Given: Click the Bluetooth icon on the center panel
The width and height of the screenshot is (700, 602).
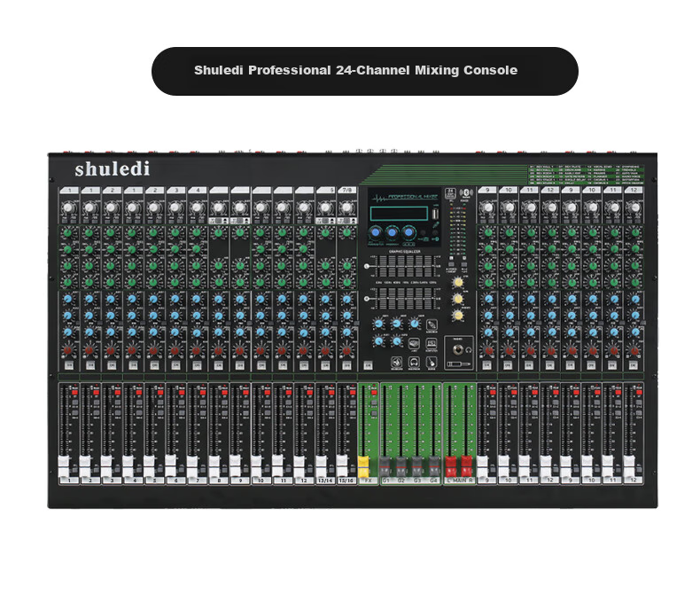Looking at the screenshot, I should [466, 193].
